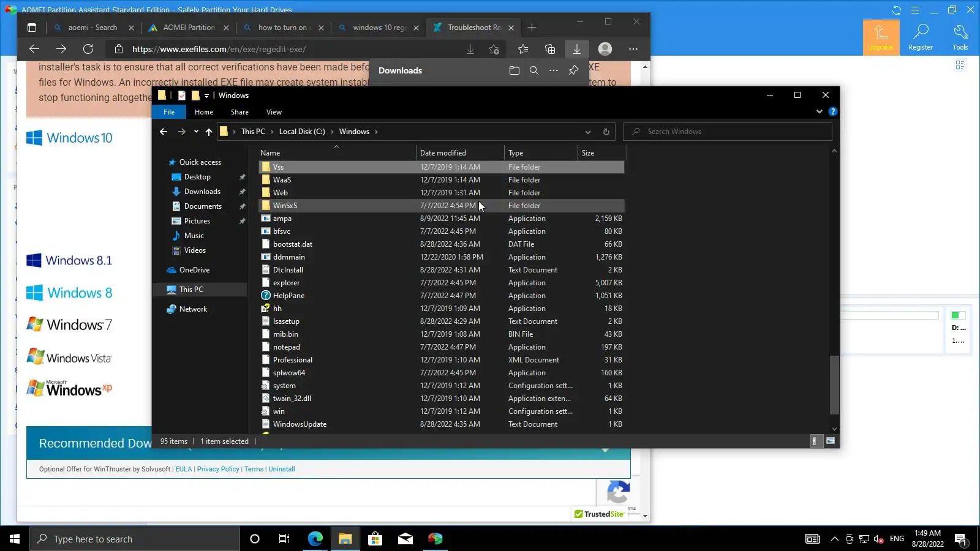
Task: Switch to large icons view in Explorer
Action: coord(831,441)
